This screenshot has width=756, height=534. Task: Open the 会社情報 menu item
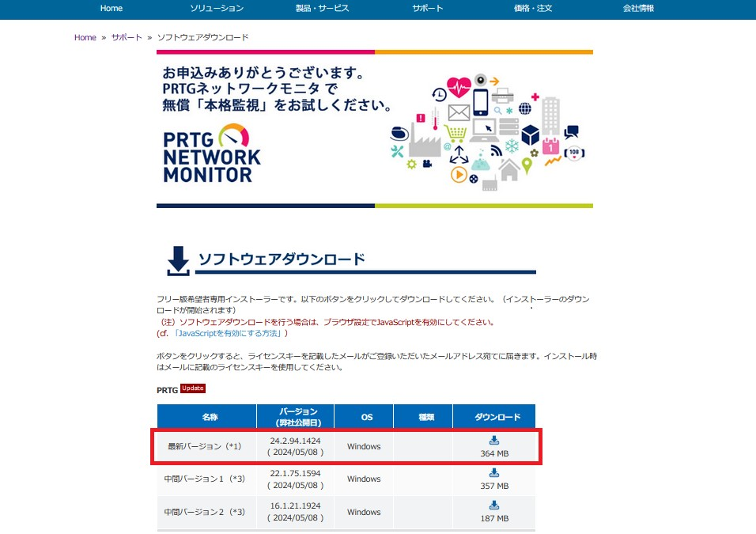638,8
